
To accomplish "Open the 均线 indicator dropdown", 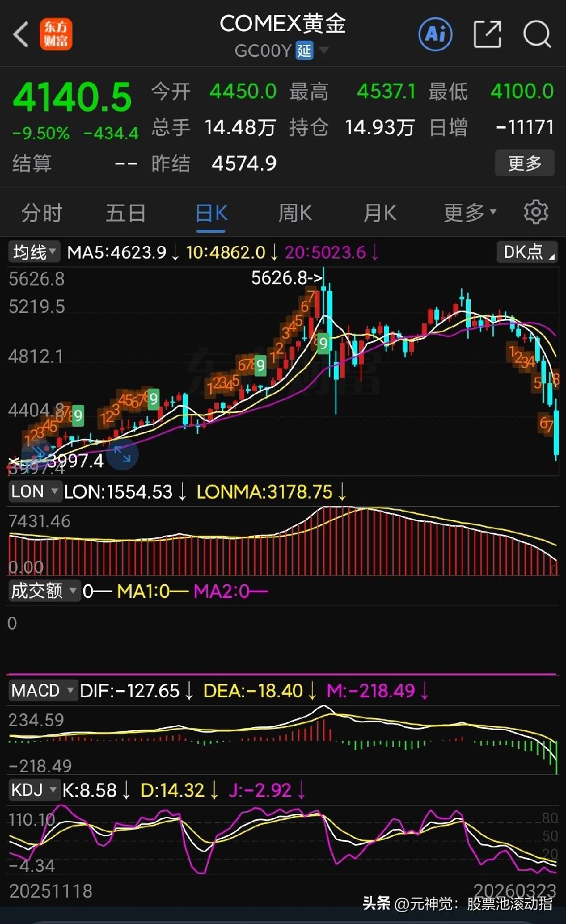I will [x=35, y=252].
